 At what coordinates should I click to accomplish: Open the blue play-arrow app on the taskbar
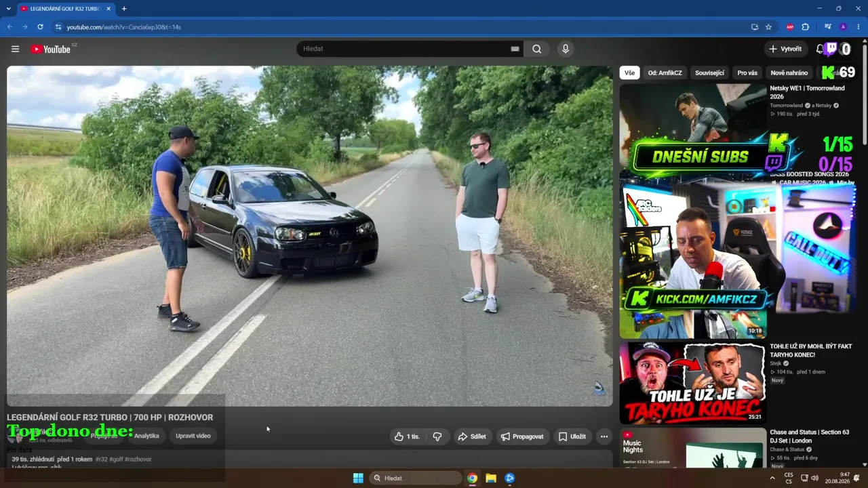[x=510, y=478]
